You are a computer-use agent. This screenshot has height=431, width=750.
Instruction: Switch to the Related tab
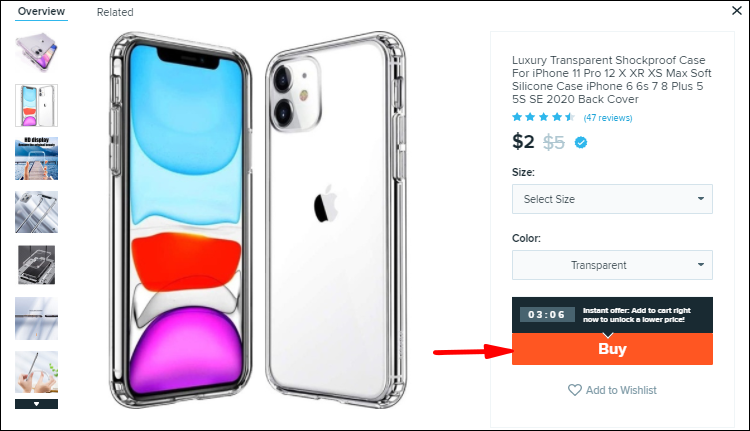point(115,13)
